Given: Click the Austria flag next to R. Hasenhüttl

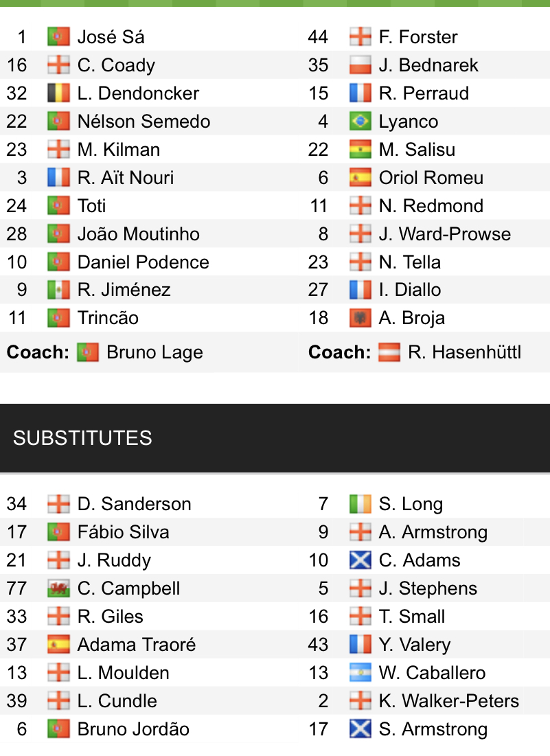Looking at the screenshot, I should pyautogui.click(x=389, y=353).
